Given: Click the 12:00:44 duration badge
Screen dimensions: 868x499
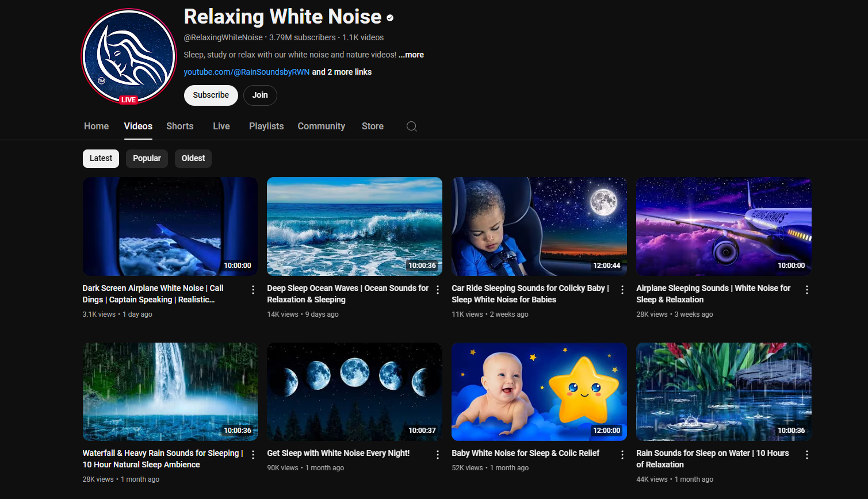Looking at the screenshot, I should coord(607,266).
